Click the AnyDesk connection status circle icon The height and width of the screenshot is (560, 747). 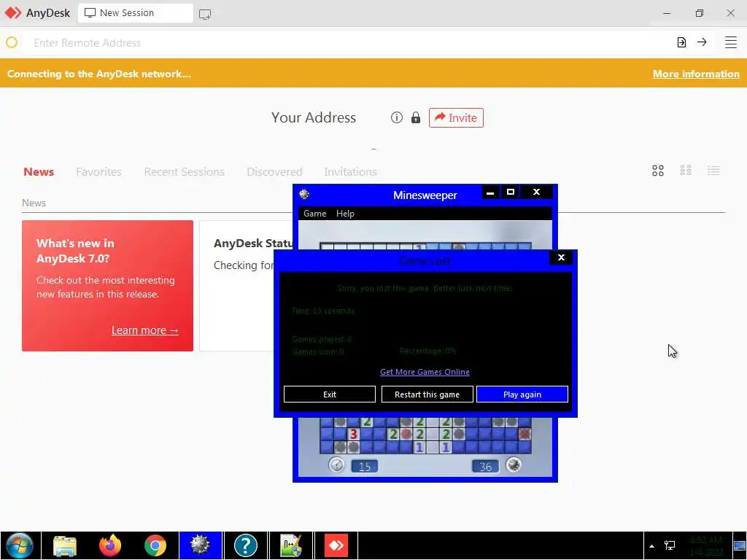(x=12, y=42)
